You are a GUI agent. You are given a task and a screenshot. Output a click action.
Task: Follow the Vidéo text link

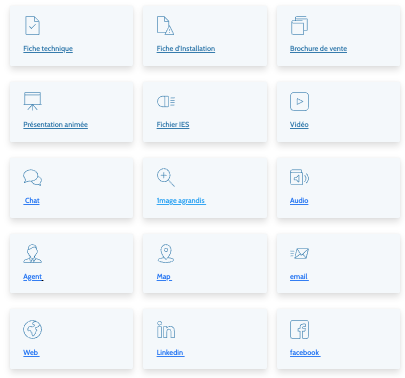pos(299,125)
